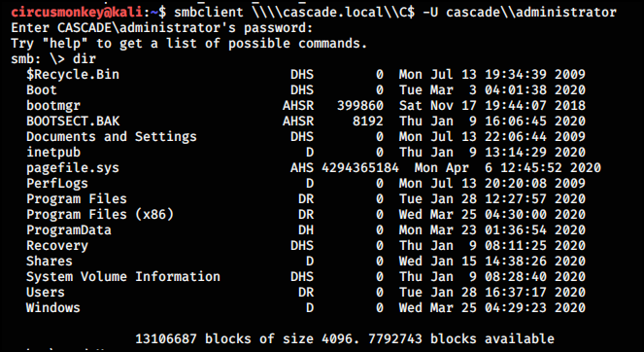Click the pagefile.sys file name
This screenshot has width=644, height=352.
(73, 168)
